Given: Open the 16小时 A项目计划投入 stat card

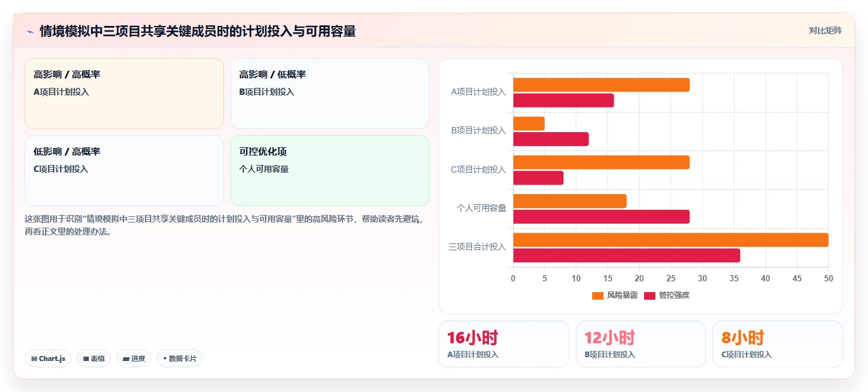Looking at the screenshot, I should coord(504,344).
